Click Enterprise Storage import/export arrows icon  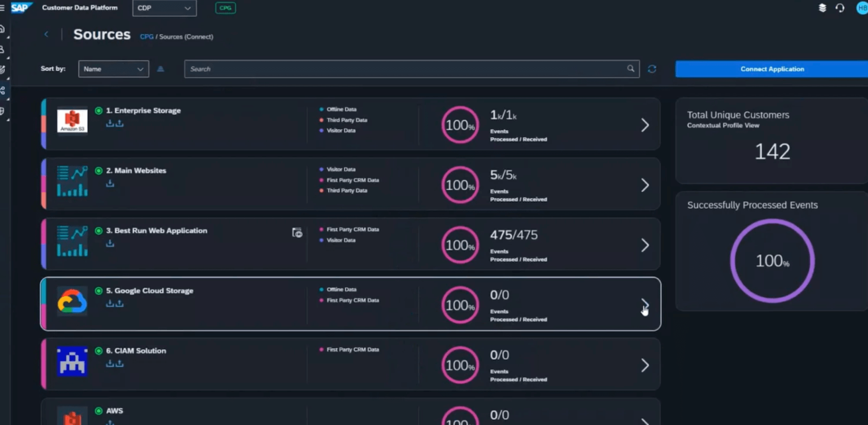(x=115, y=123)
